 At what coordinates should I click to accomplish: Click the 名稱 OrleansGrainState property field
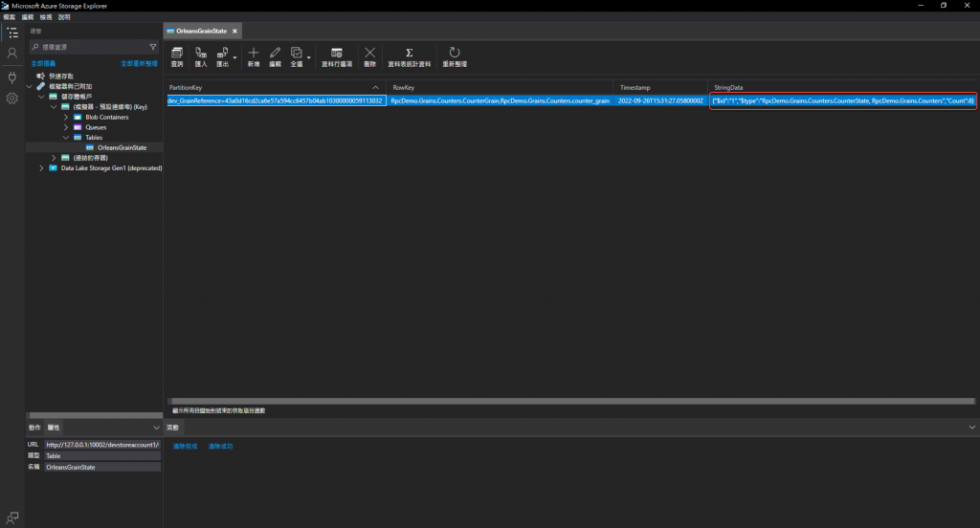point(101,468)
